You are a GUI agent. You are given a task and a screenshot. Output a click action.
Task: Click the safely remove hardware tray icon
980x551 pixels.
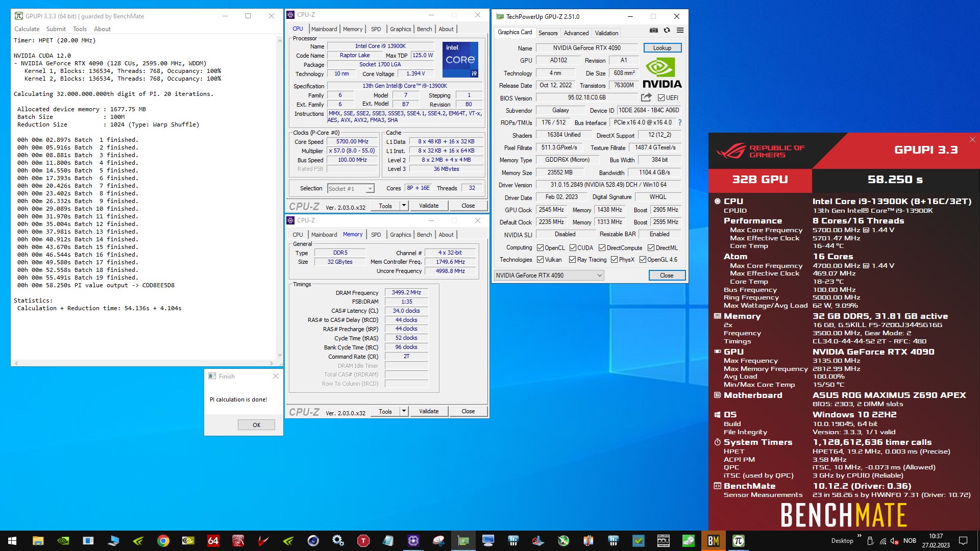870,541
